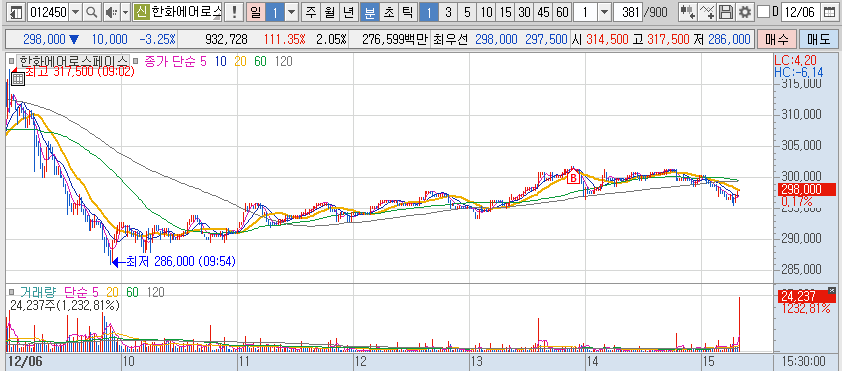The height and width of the screenshot is (371, 842).
Task: Select the 3-minute interval button
Action: click(x=448, y=12)
